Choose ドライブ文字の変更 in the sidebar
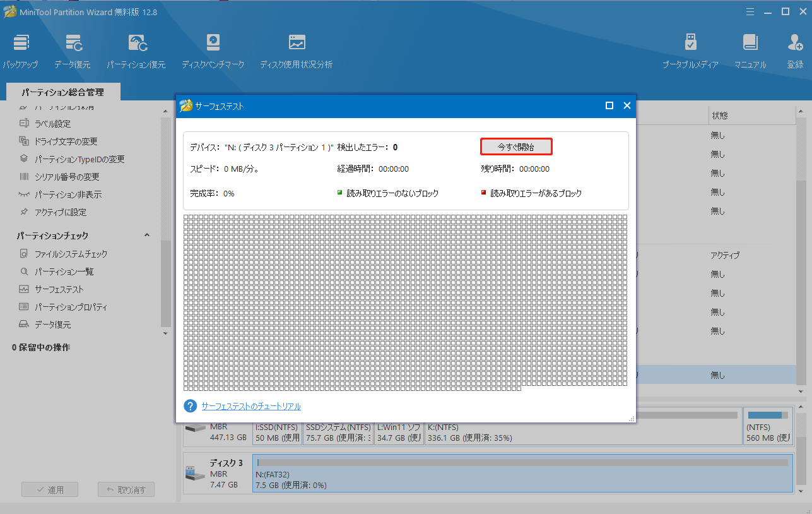812x514 pixels. coord(66,141)
